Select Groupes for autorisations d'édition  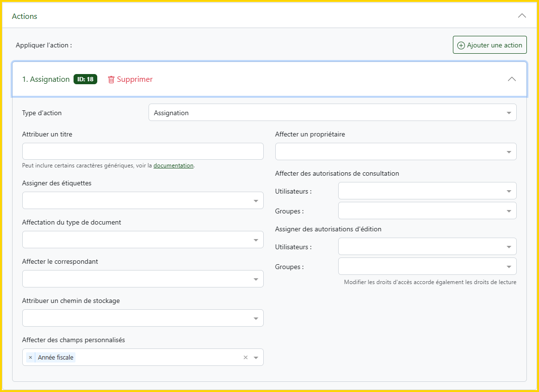click(427, 266)
